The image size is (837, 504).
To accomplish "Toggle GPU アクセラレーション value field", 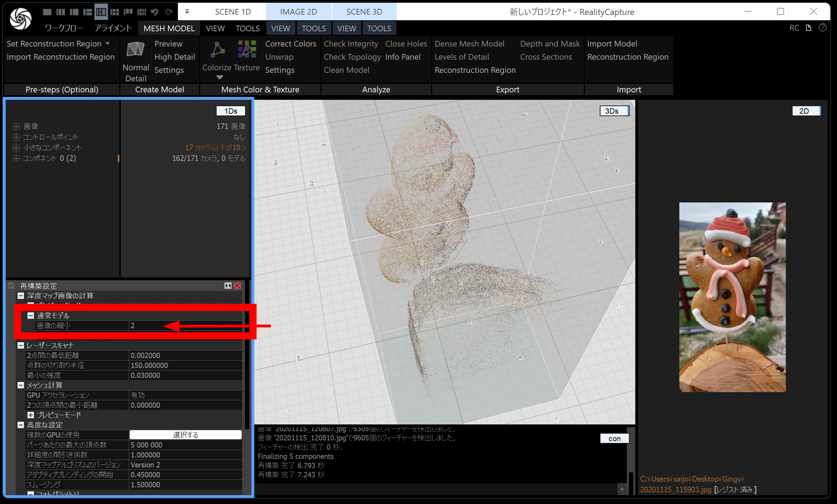I will click(185, 395).
